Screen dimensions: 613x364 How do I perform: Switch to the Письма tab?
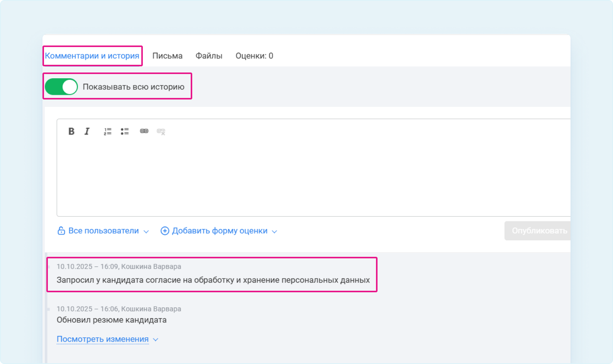coord(167,56)
